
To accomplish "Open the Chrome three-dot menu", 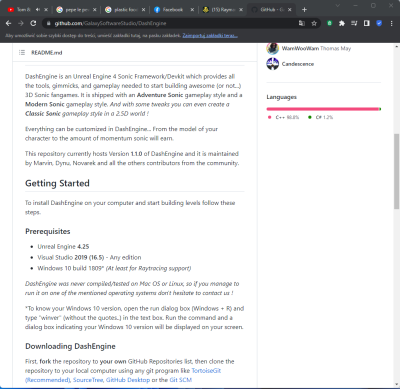I will (x=391, y=23).
